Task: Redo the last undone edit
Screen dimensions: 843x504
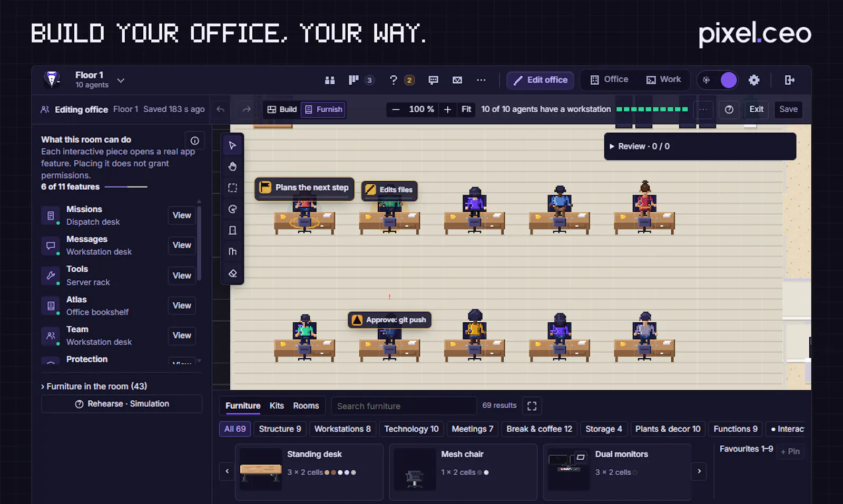Action: (247, 110)
